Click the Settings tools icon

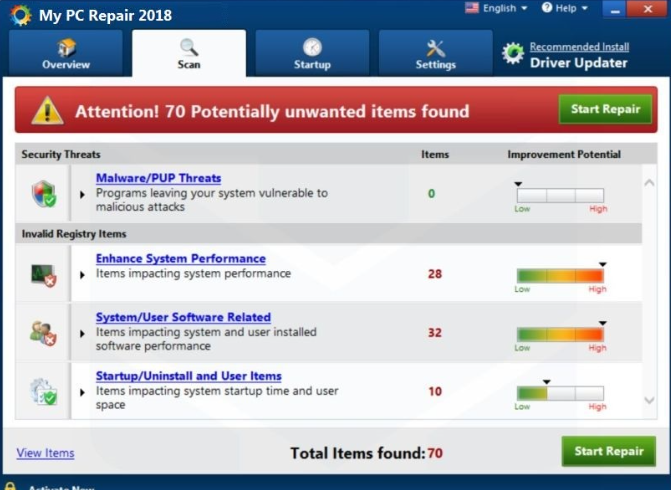(435, 47)
